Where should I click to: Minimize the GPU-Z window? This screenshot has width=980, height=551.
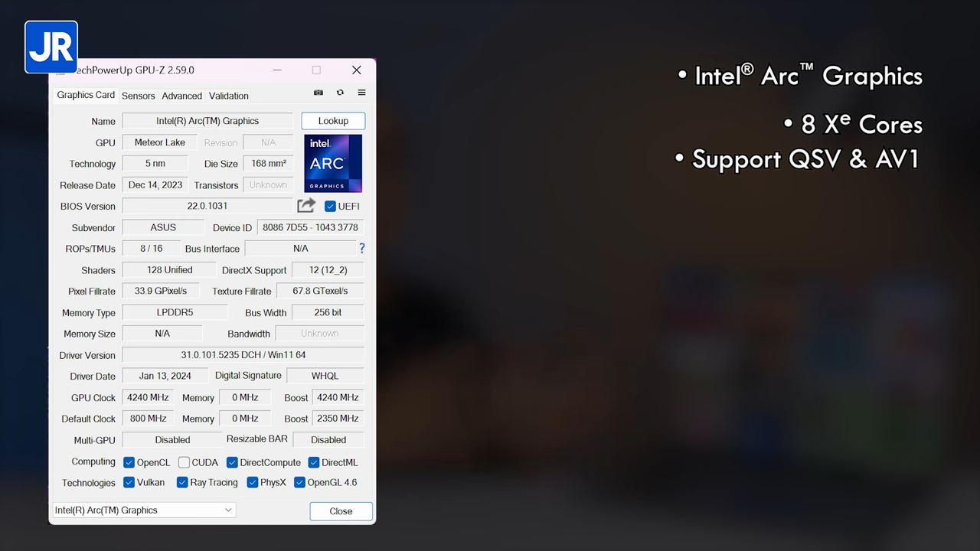click(x=277, y=70)
